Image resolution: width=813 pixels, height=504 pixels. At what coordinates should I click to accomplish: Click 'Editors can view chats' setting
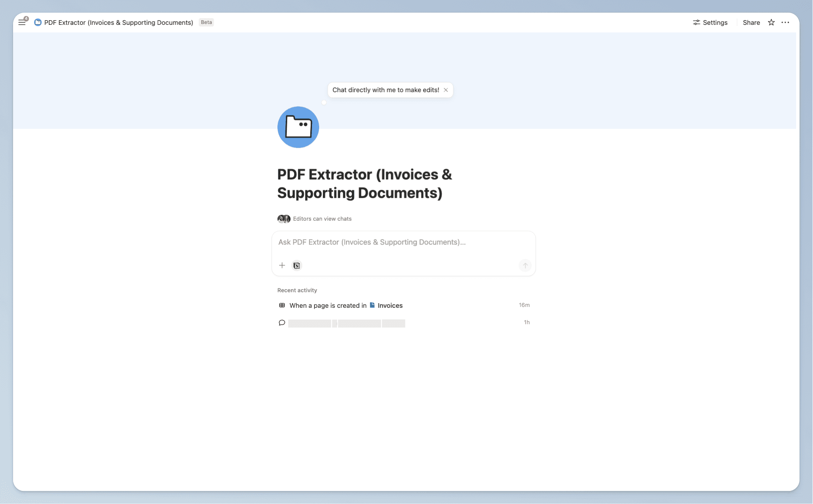322,219
